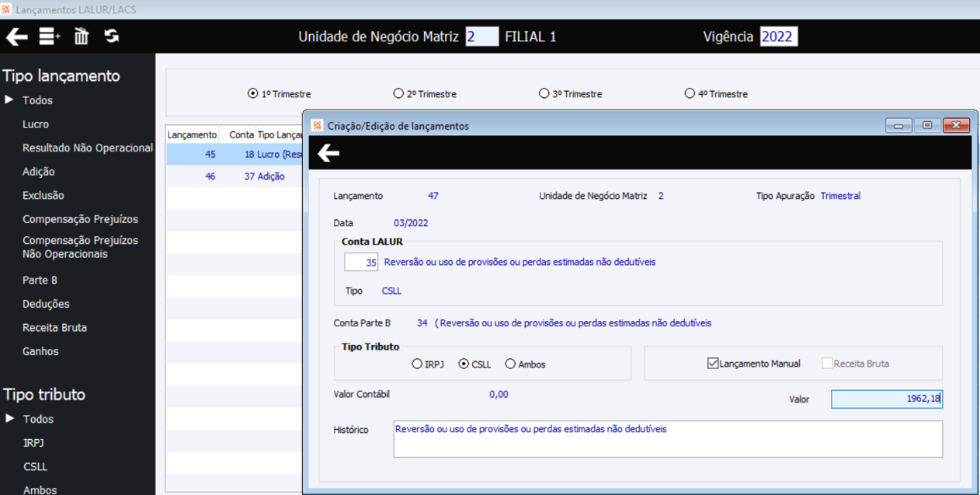This screenshot has height=495, width=980.
Task: Minimize the Criação/Edição de lançamentos dialog
Action: click(x=898, y=125)
